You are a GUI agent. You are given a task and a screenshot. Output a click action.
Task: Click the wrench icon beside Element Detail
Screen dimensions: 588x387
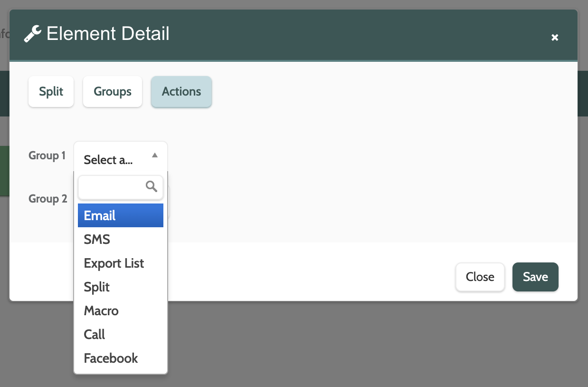[x=33, y=34]
